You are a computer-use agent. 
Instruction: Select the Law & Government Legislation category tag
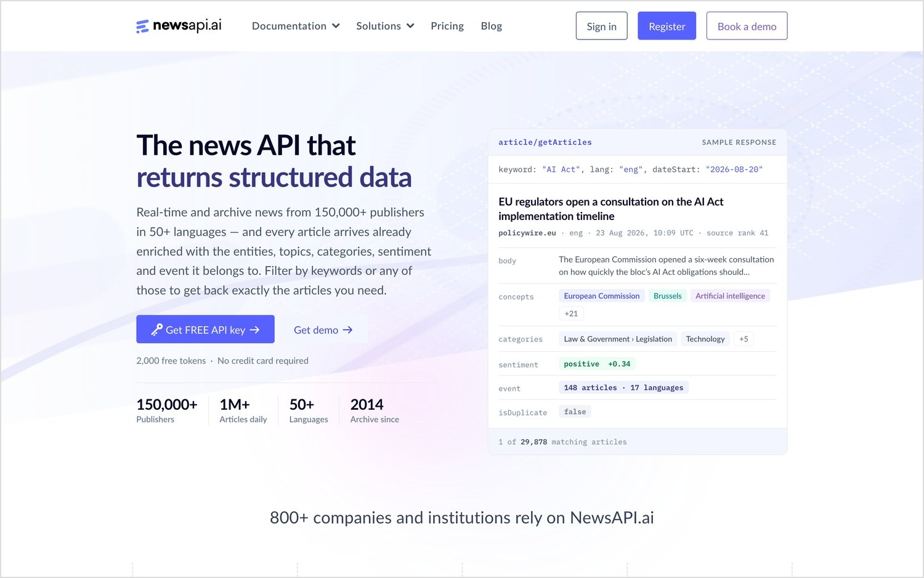pyautogui.click(x=618, y=339)
